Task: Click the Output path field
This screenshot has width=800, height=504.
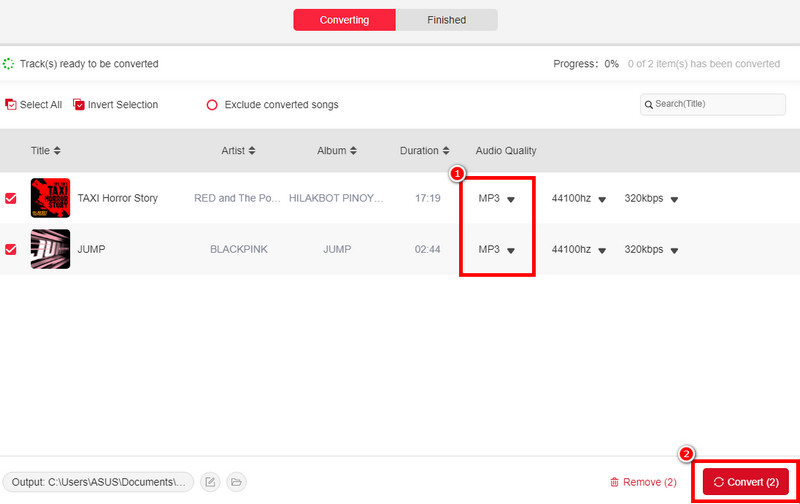Action: (x=98, y=482)
